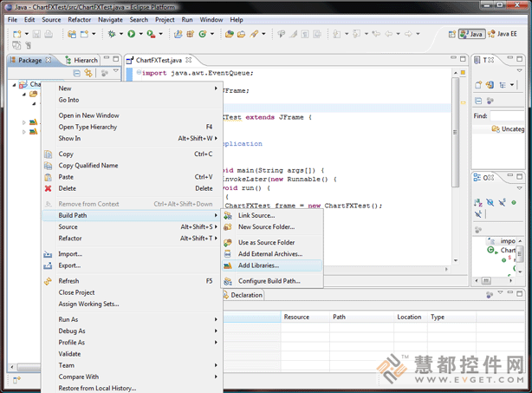
Task: Click the editor vertical scrollbar
Action: [456, 133]
